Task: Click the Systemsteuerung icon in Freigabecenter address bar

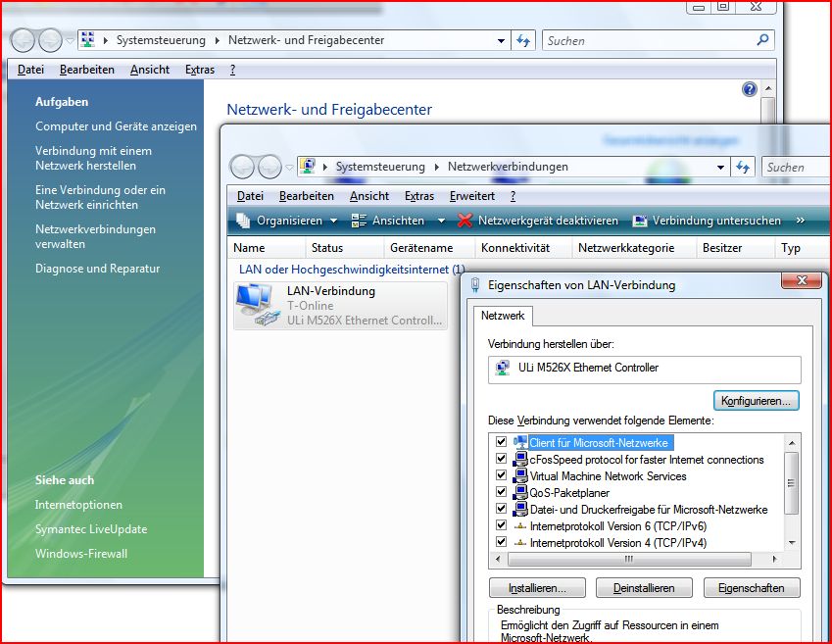Action: tap(88, 39)
